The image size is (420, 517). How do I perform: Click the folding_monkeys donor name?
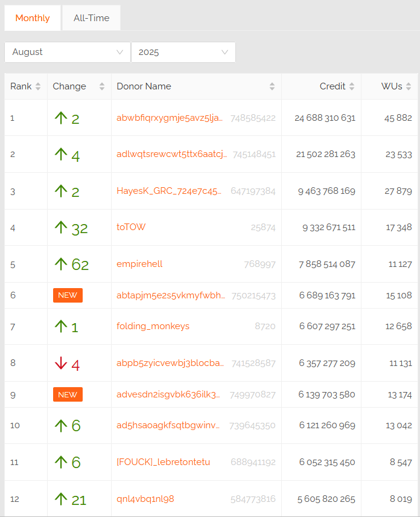coord(153,326)
